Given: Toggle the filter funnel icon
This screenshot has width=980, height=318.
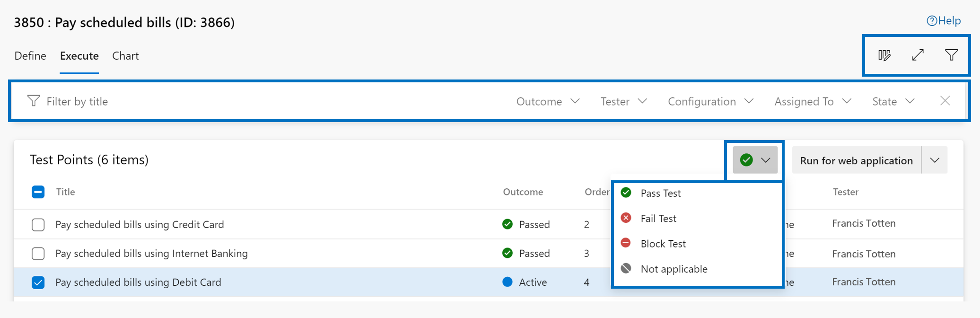Looking at the screenshot, I should tap(951, 55).
